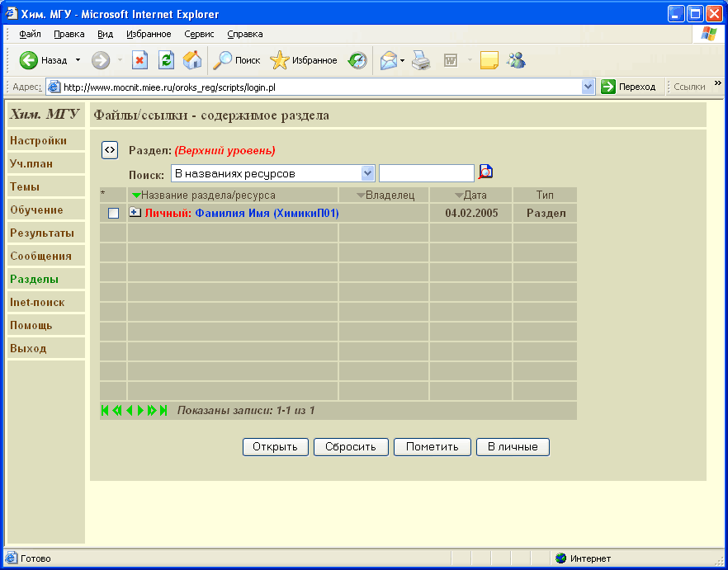The height and width of the screenshot is (570, 728).
Task: Open the Поиск search toolbar button
Action: point(236,60)
